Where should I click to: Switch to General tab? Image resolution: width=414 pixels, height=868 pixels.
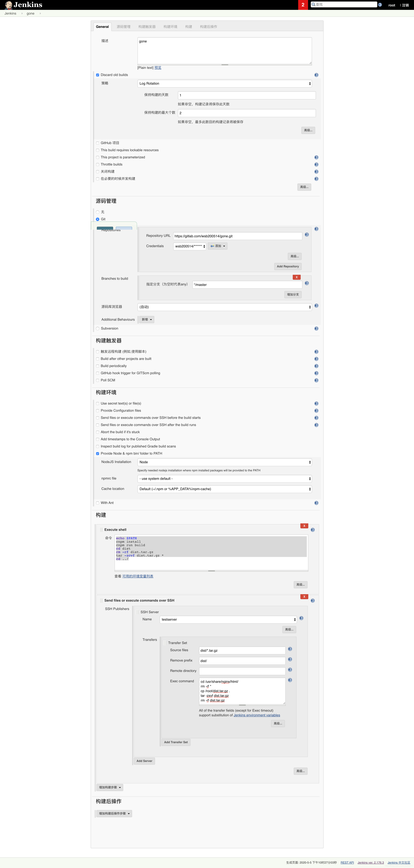tap(102, 27)
